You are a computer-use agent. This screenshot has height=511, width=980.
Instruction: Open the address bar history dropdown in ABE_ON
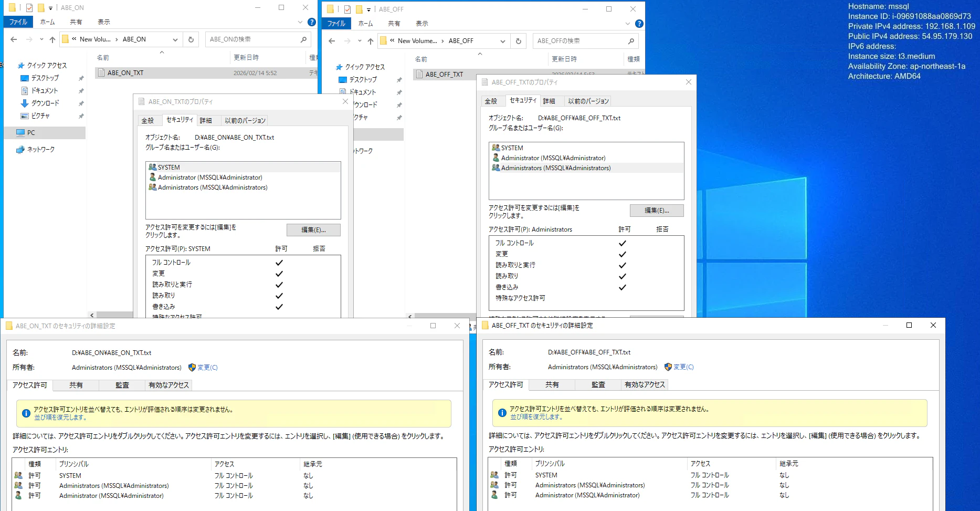click(175, 39)
